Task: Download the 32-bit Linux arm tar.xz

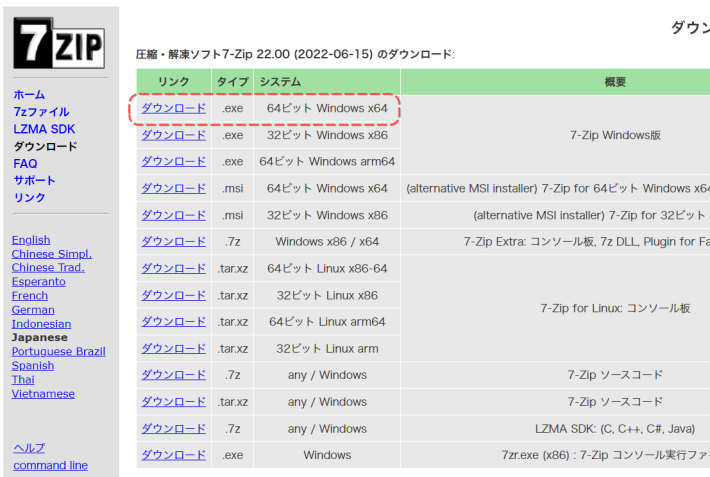Action: tap(173, 348)
